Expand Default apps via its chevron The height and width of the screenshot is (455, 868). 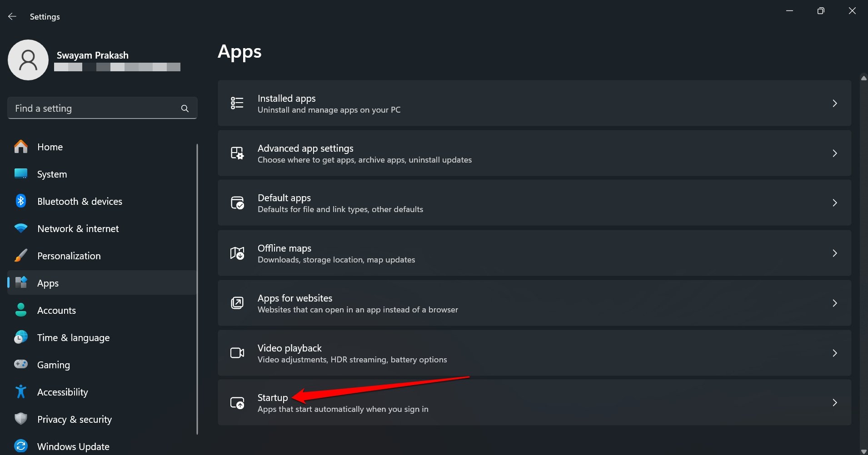tap(835, 203)
